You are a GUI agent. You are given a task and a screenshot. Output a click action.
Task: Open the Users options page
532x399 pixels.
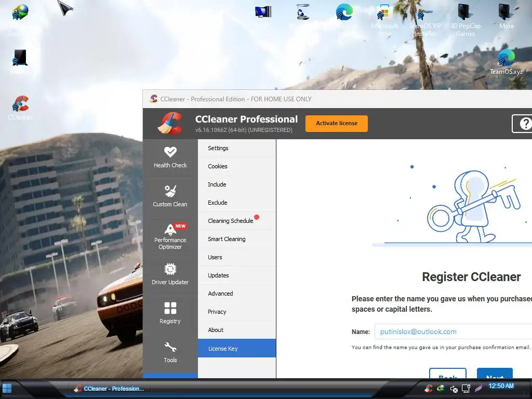coord(237,257)
